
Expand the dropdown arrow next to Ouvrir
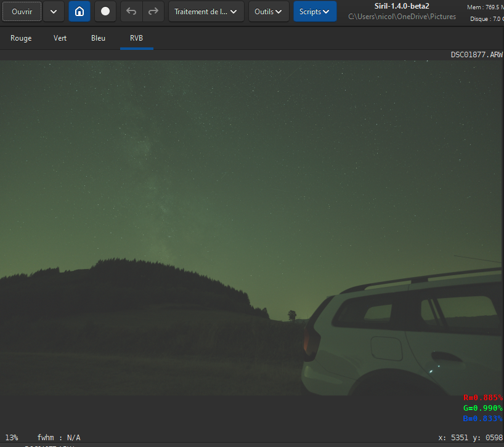(54, 12)
